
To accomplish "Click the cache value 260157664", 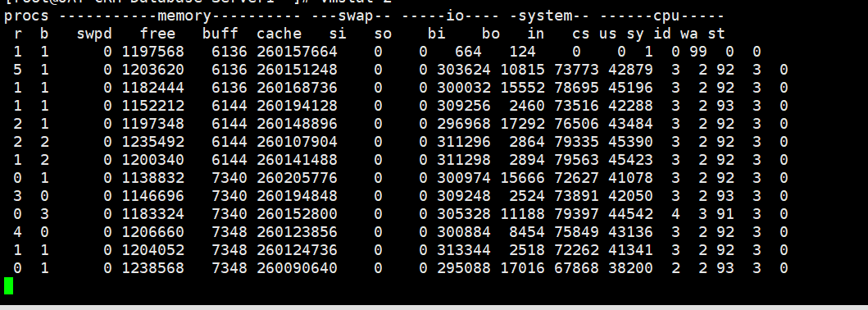I will tap(297, 52).
